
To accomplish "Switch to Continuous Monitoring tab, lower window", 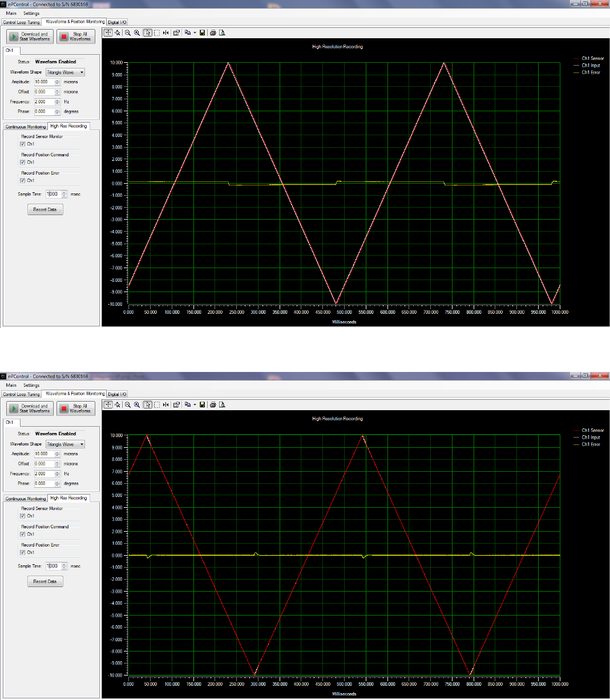I will coord(26,499).
